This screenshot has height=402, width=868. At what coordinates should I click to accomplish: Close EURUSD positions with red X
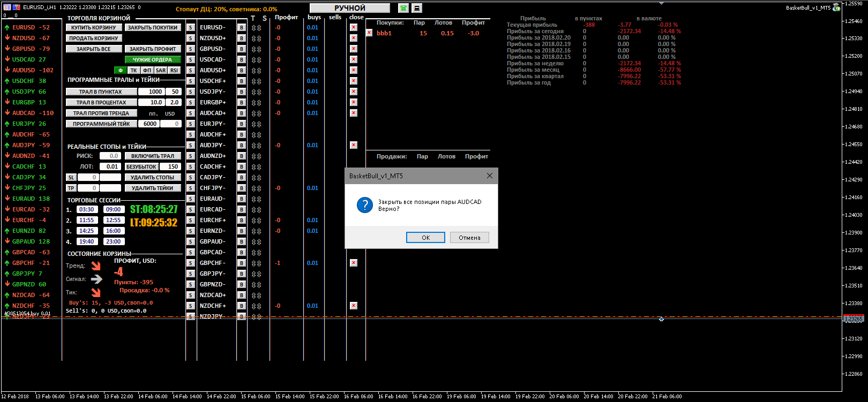[x=354, y=27]
